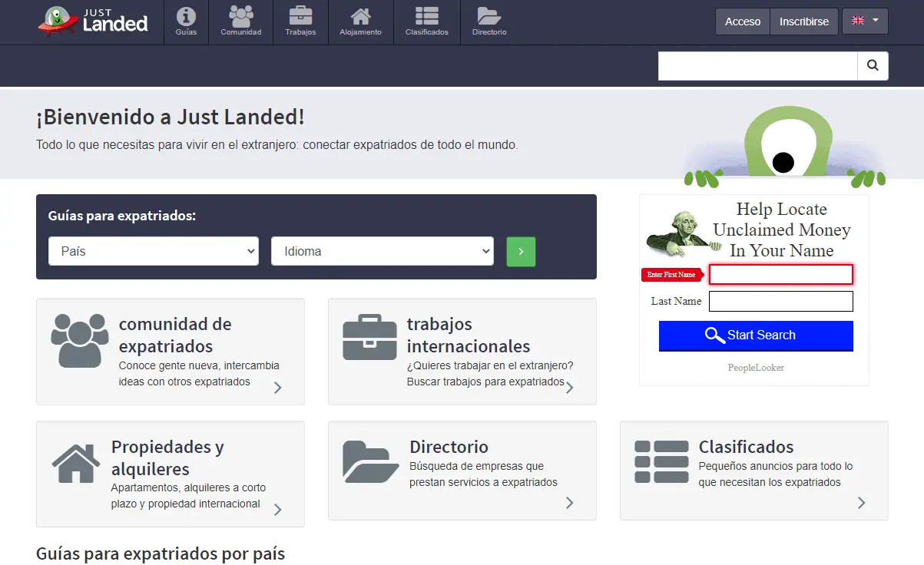Open the language flag dropdown
Viewport: 924px width, 565px height.
[x=865, y=21]
